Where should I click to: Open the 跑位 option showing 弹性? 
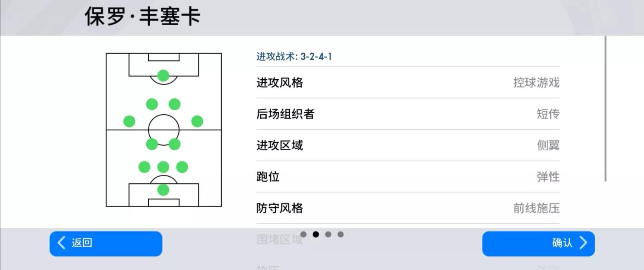click(x=408, y=177)
